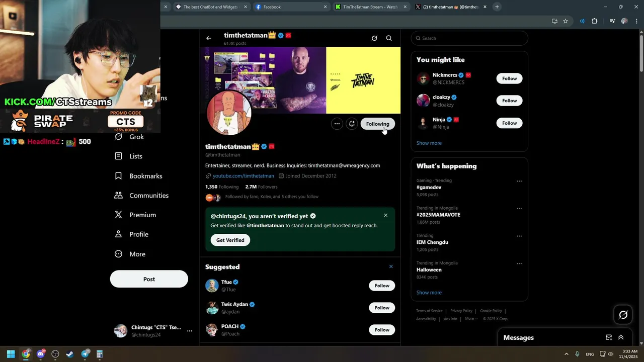View the profile banner image
The image size is (644, 362).
300,80
